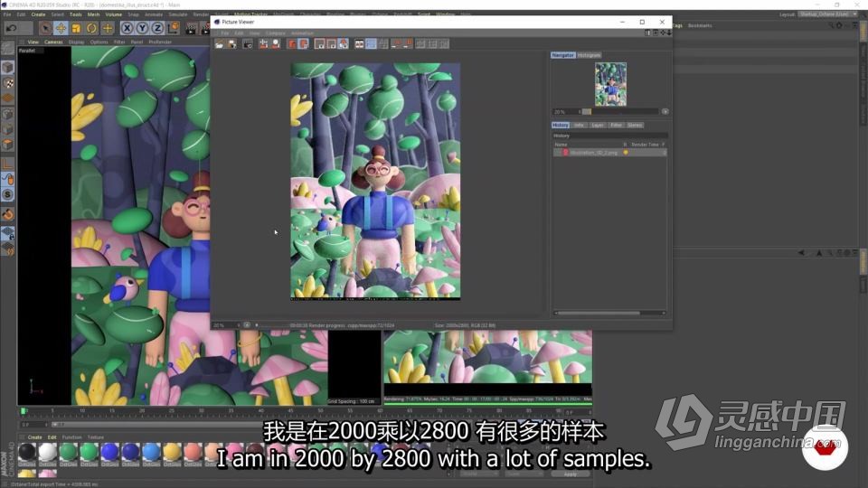868x488 pixels.
Task: Toggle X axis lock
Action: 127,28
